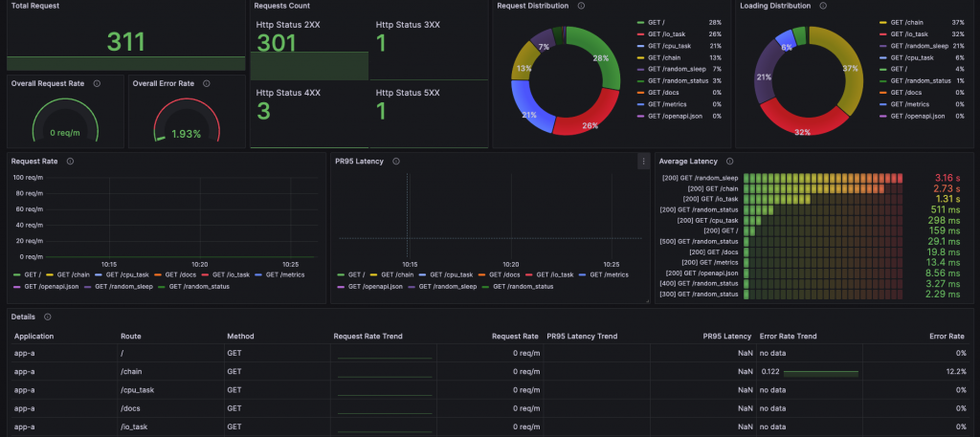The width and height of the screenshot is (980, 437).
Task: Click info icon next to Overall Request Rate
Action: click(97, 83)
